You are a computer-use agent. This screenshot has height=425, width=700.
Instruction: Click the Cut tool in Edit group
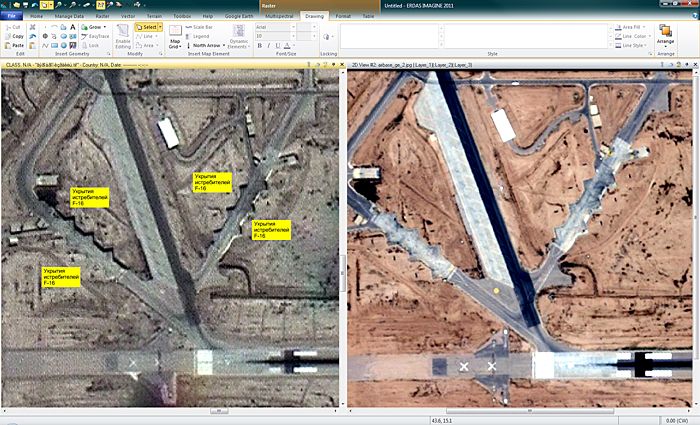(x=14, y=27)
